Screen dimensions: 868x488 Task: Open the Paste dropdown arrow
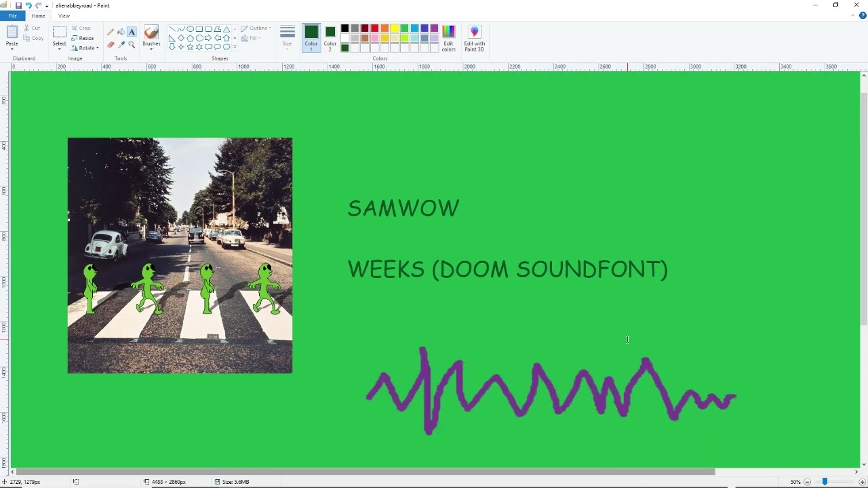coord(12,49)
